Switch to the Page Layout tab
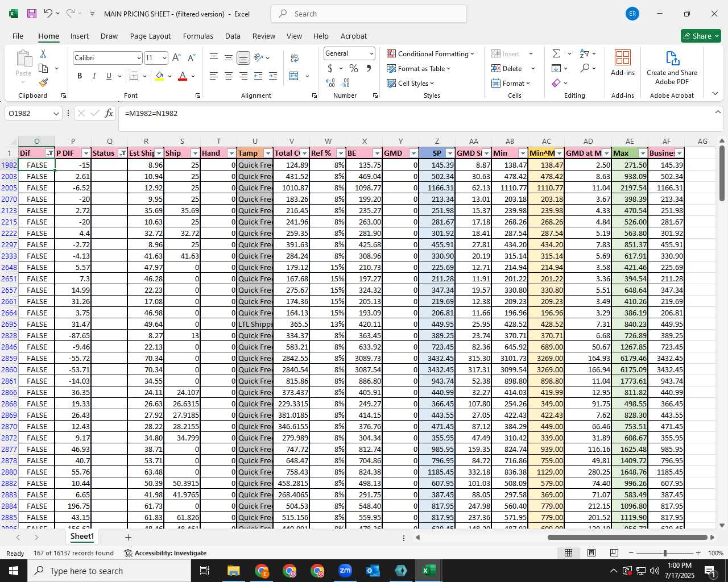 pyautogui.click(x=150, y=36)
